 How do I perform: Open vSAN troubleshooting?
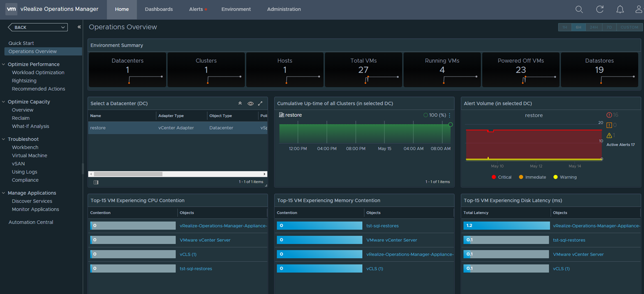[x=18, y=164]
